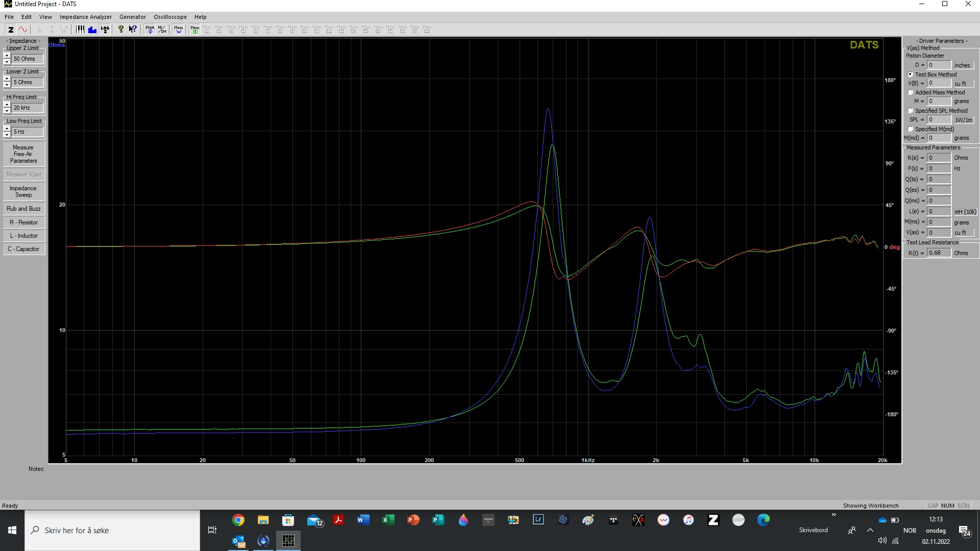Screen dimensions: 980x551
Task: Choose the Specified SPL Method option
Action: tap(910, 111)
